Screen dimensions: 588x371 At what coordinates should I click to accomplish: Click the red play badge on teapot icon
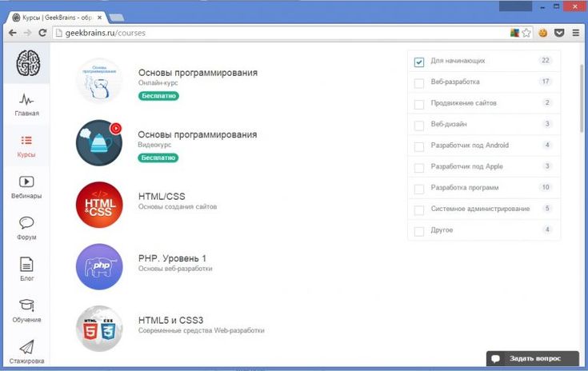116,129
